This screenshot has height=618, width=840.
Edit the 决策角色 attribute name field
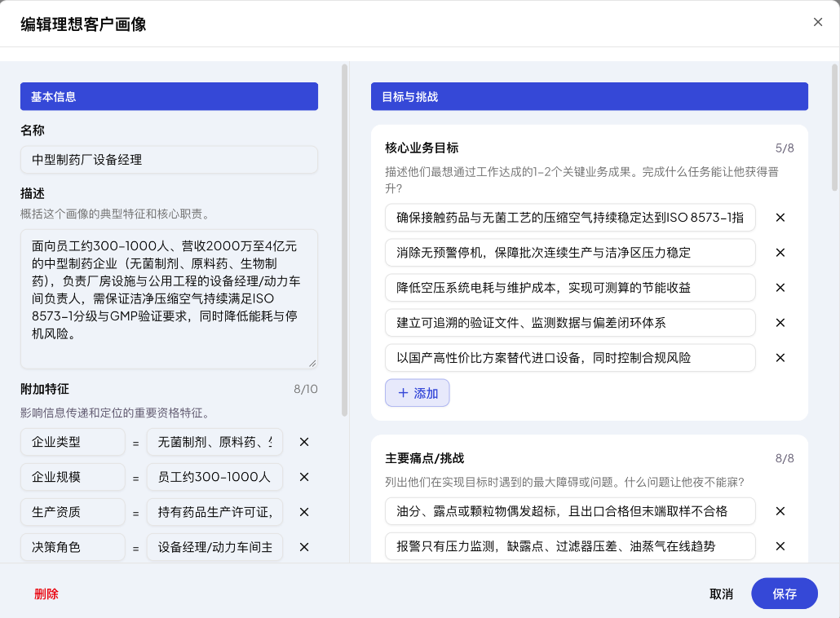(x=73, y=547)
